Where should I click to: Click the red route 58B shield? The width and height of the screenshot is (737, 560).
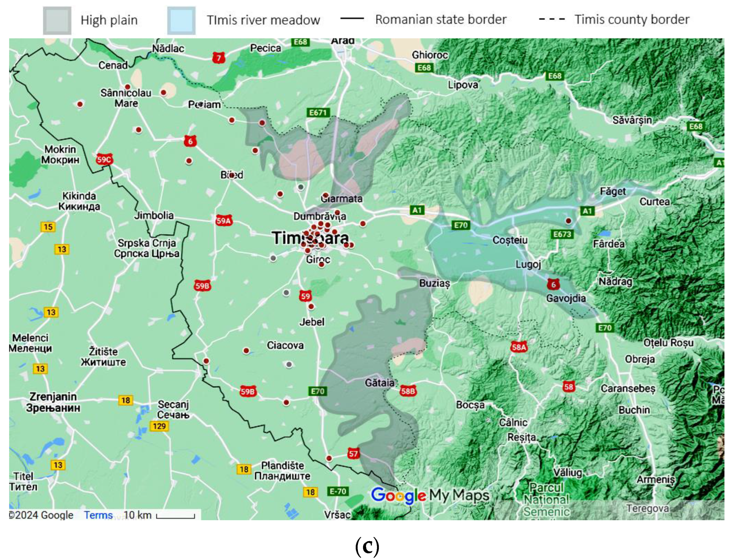point(408,391)
